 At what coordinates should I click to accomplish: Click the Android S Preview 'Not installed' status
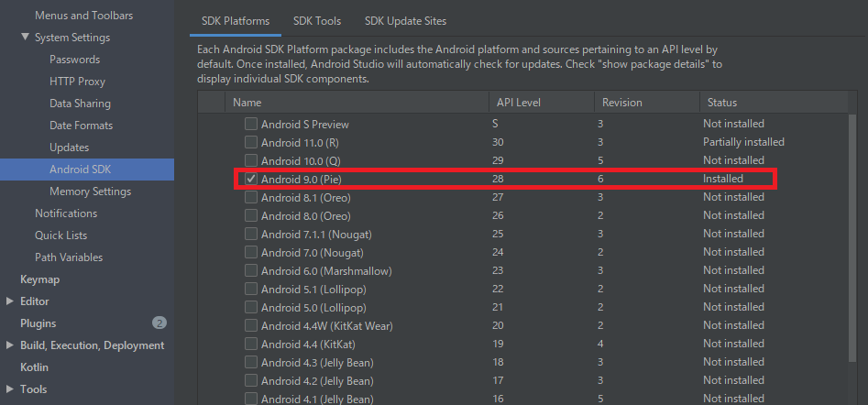click(733, 124)
